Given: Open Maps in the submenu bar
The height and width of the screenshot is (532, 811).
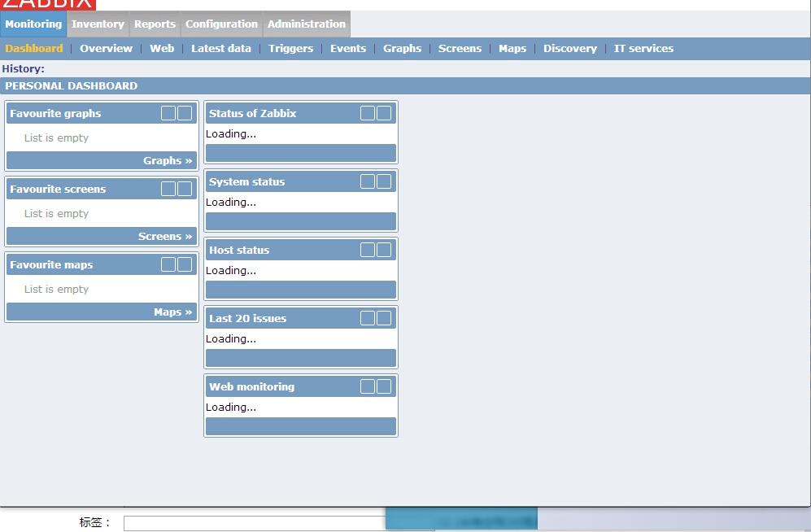Looking at the screenshot, I should click(x=512, y=49).
